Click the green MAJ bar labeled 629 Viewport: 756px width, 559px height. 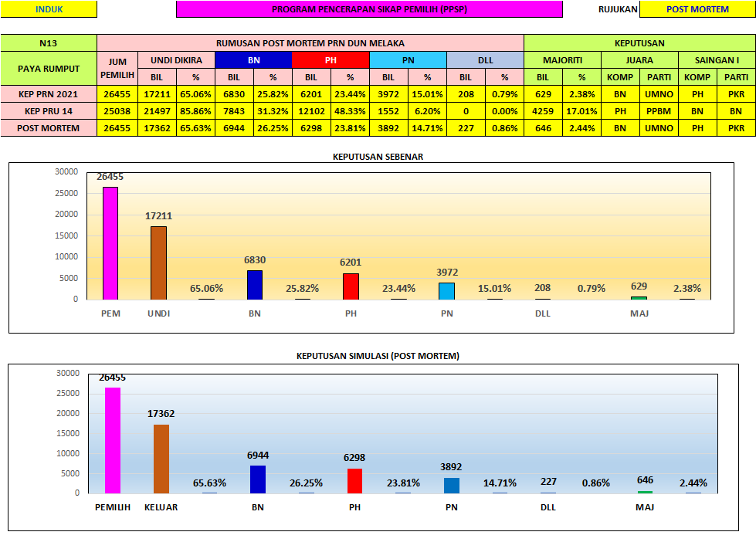coord(639,298)
